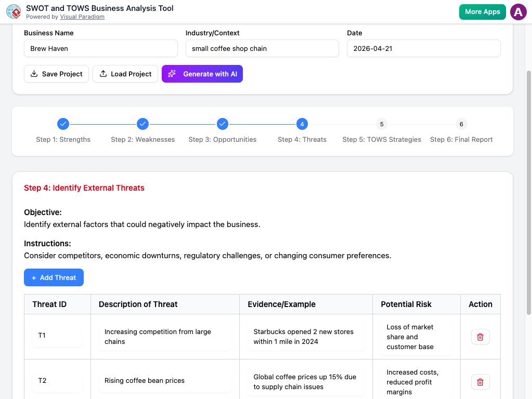This screenshot has height=399, width=532.
Task: Click the sparkle icon on Generate with AI
Action: (x=172, y=74)
